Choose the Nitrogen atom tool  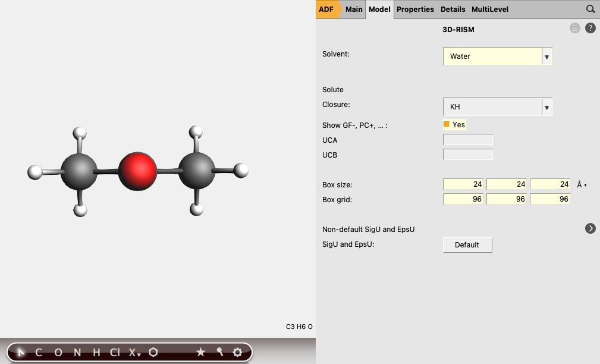pos(77,352)
